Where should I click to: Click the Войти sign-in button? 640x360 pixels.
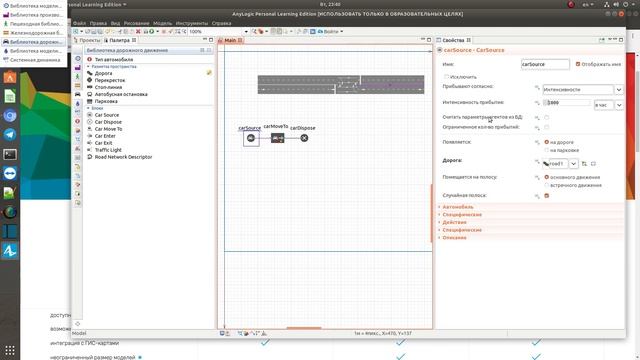click(x=331, y=31)
